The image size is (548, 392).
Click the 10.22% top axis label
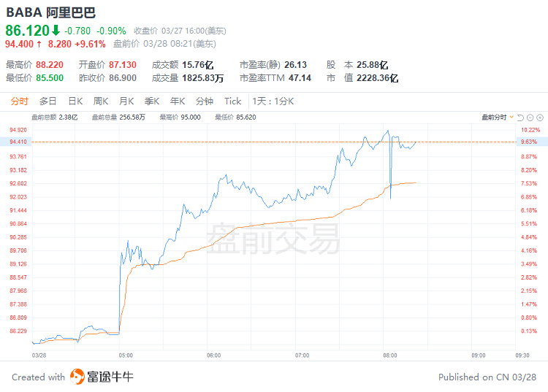[530, 130]
